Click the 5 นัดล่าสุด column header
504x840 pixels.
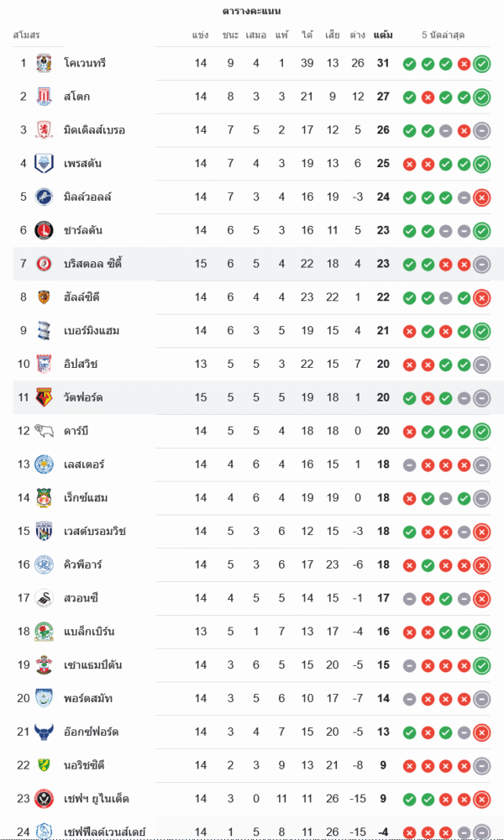tap(444, 35)
